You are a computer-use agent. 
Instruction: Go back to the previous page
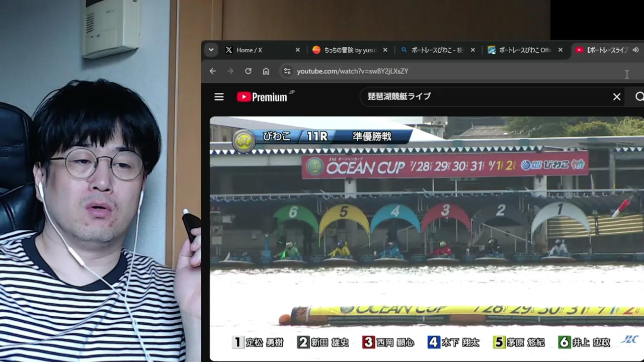coord(213,71)
